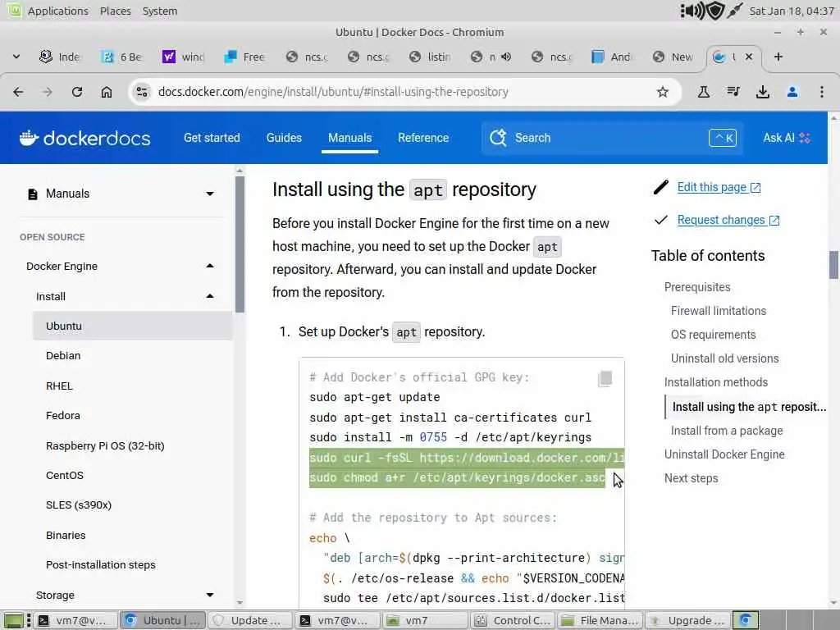This screenshot has width=840, height=630.
Task: Click the network plug icon in system tray
Action: [x=735, y=11]
